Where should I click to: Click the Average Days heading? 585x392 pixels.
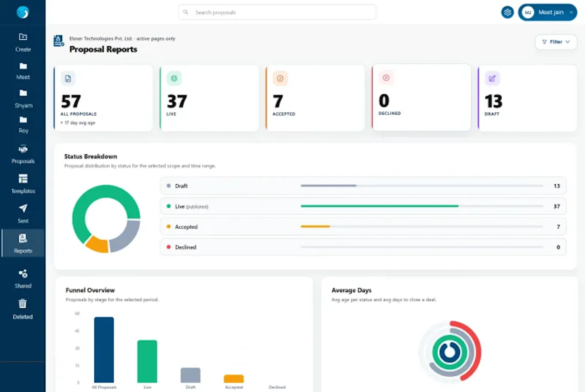[351, 290]
